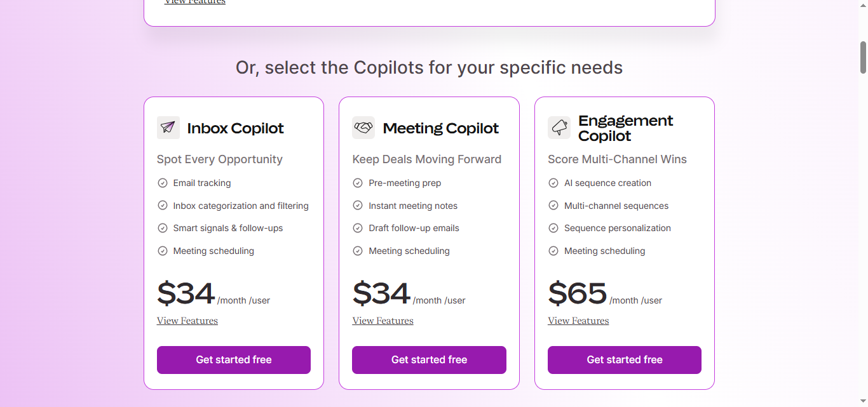Click the checkmark next to Instant meeting notes
This screenshot has width=868, height=407.
tap(357, 205)
